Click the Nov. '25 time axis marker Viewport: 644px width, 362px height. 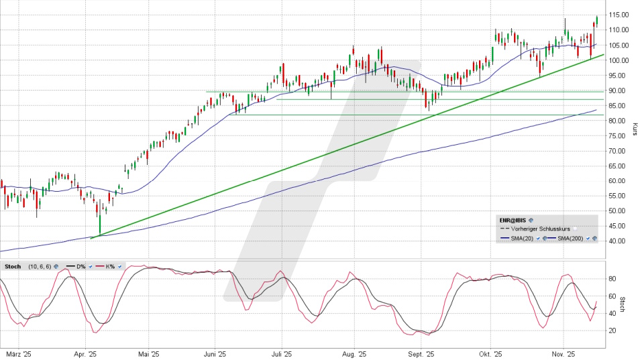pos(562,355)
